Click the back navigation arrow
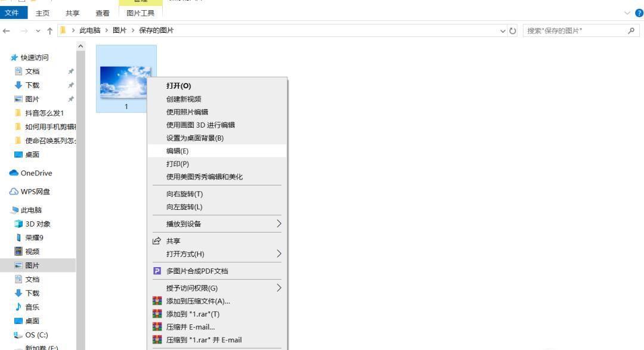 coord(6,31)
